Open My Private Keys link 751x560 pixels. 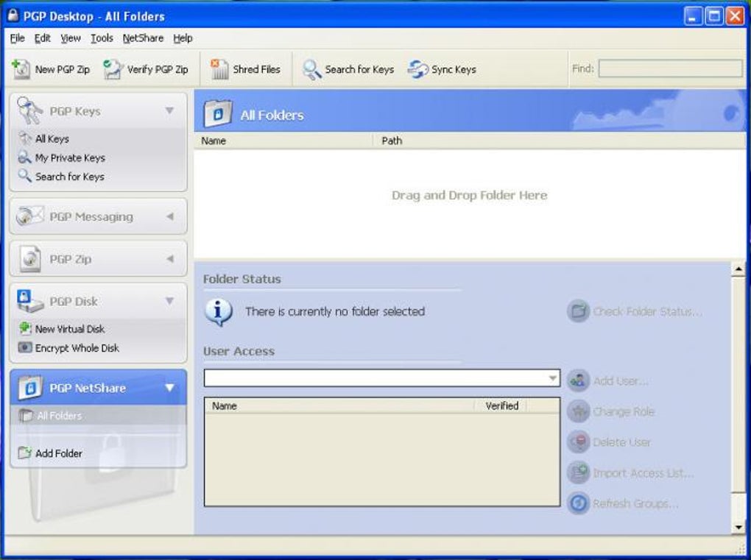click(x=70, y=157)
